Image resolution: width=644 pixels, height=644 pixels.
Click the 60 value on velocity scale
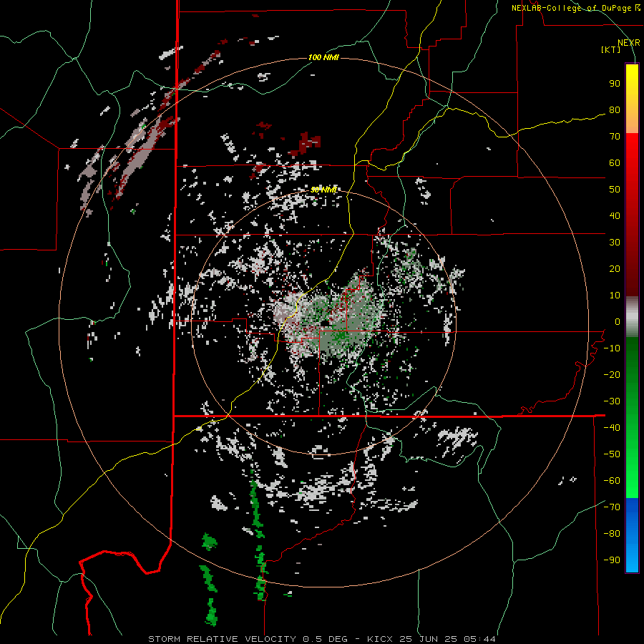click(615, 163)
